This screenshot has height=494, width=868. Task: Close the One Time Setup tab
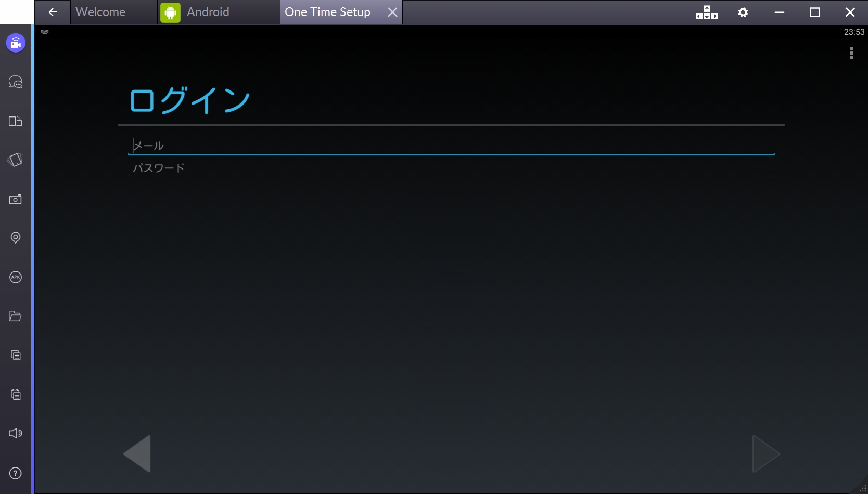[392, 12]
